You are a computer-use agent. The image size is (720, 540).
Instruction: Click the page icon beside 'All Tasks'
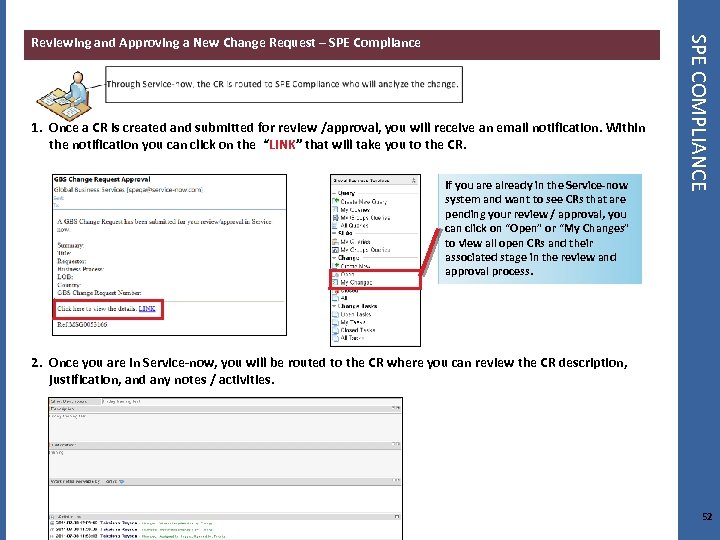(x=335, y=338)
